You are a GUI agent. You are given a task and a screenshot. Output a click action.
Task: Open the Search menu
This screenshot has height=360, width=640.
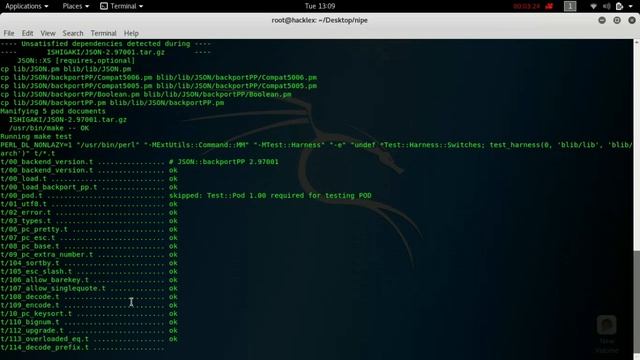pyautogui.click(x=73, y=33)
